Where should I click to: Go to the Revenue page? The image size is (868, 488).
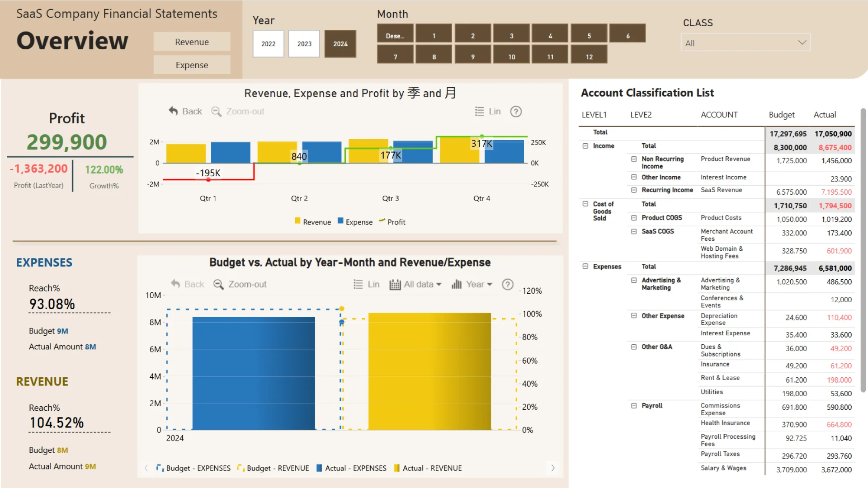(x=192, y=42)
